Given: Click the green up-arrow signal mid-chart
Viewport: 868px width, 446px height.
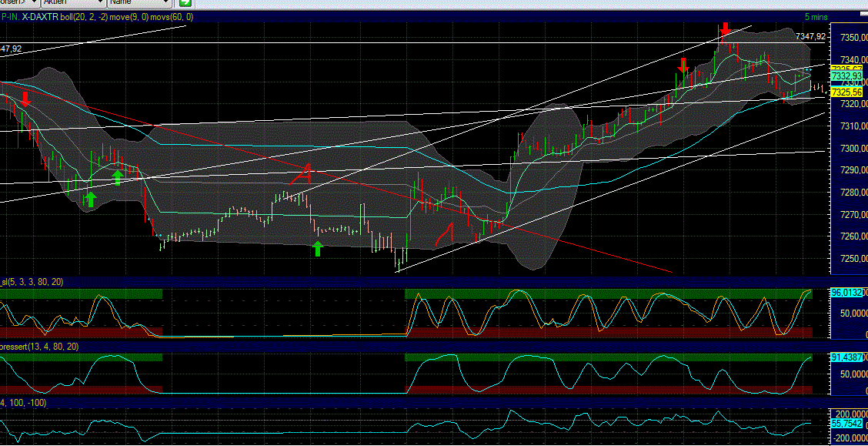Looking at the screenshot, I should point(316,249).
